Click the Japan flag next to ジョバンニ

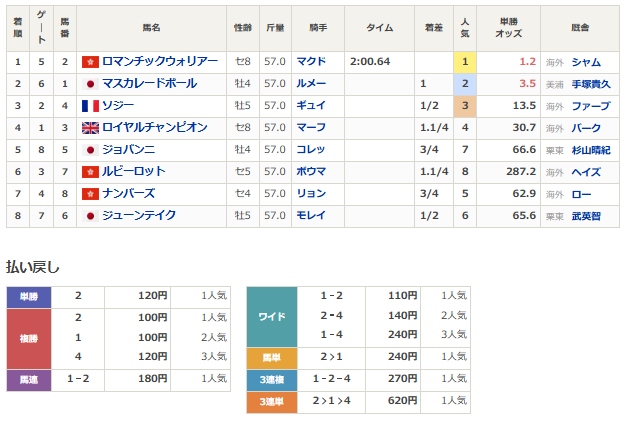[90, 150]
